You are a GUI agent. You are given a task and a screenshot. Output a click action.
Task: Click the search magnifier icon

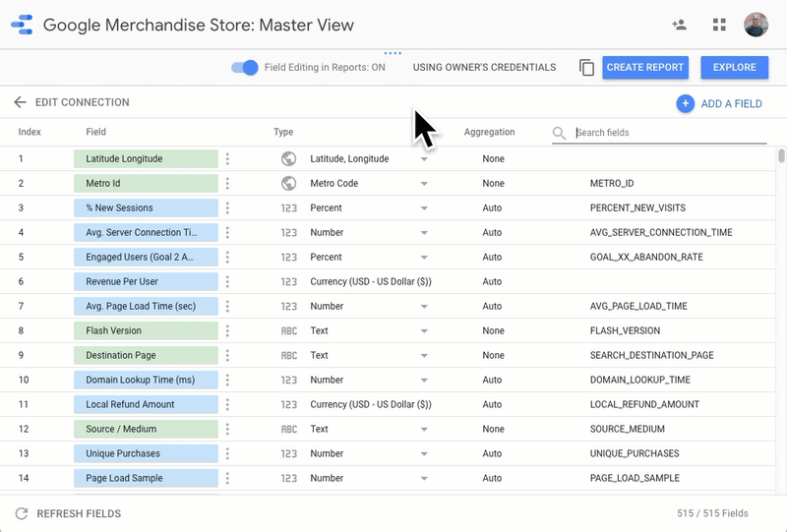(559, 133)
